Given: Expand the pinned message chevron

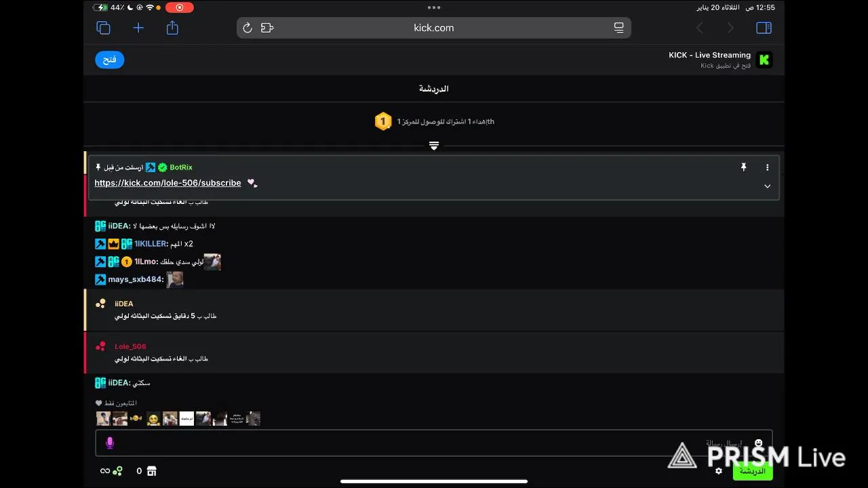Looking at the screenshot, I should (768, 186).
